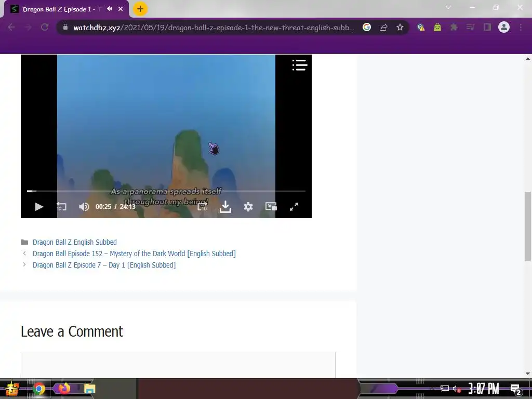Select the Dragon Ball Z Episode 1 tab
532x399 pixels.
click(59, 9)
